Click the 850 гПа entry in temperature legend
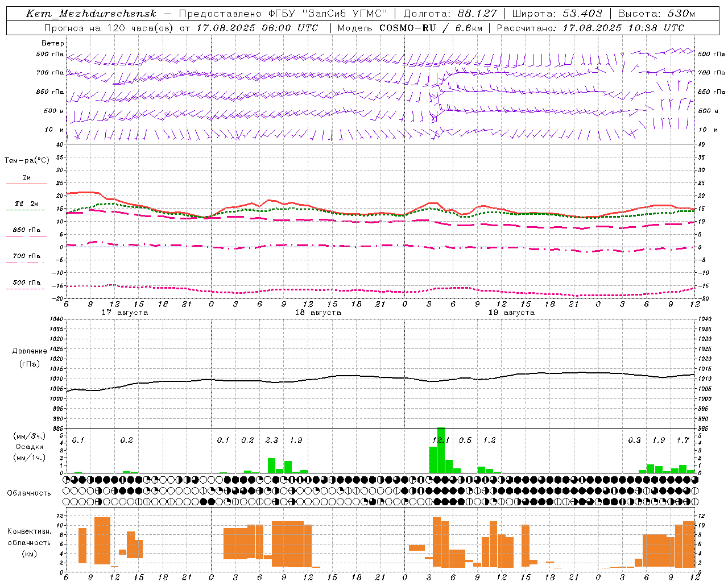 (26, 230)
